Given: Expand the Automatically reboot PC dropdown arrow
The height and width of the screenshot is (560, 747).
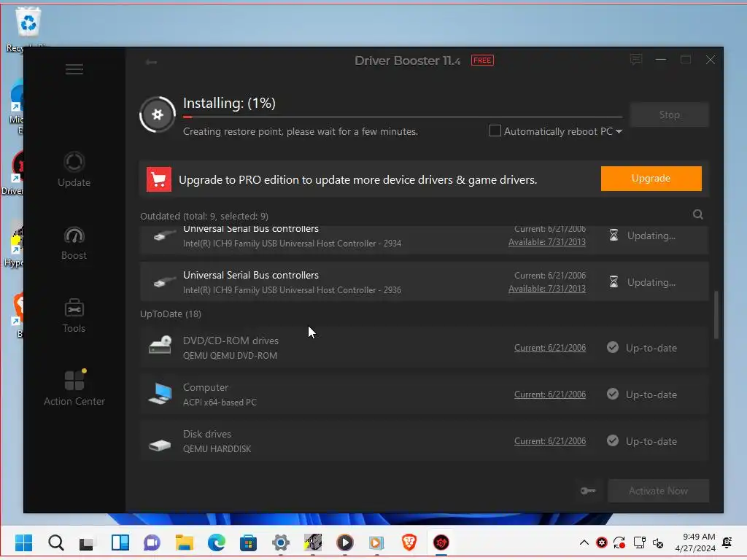Looking at the screenshot, I should 619,131.
